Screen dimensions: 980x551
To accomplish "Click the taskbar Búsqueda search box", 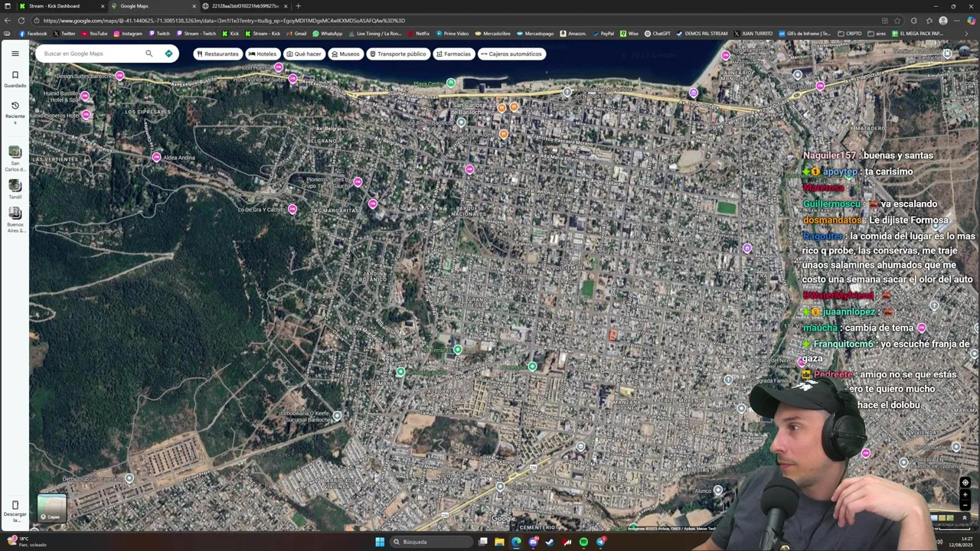I will [431, 542].
